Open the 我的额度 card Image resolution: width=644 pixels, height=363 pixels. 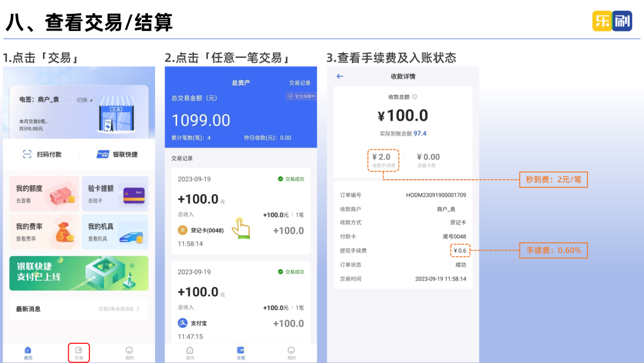point(44,194)
